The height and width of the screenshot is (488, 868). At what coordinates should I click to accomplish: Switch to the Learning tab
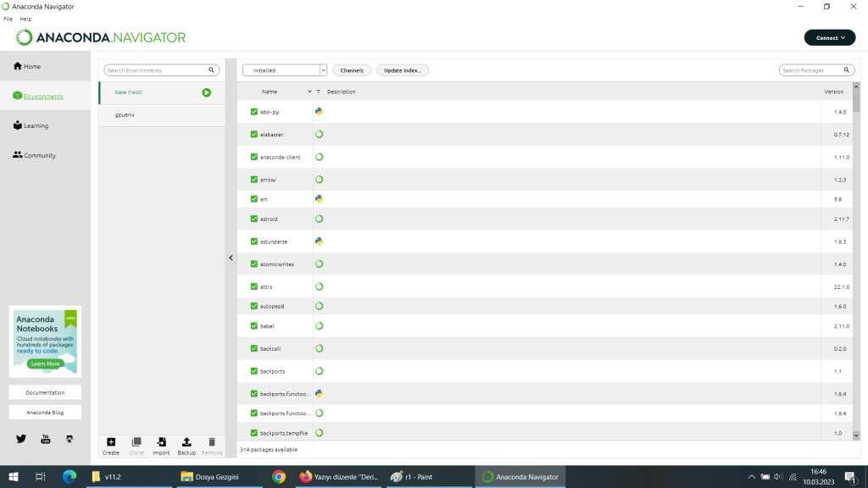[x=36, y=125]
